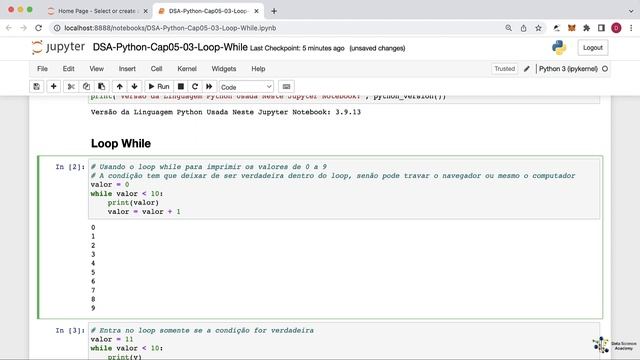Open the Help menu
Image resolution: width=640 pixels, height=360 pixels.
[x=258, y=69]
